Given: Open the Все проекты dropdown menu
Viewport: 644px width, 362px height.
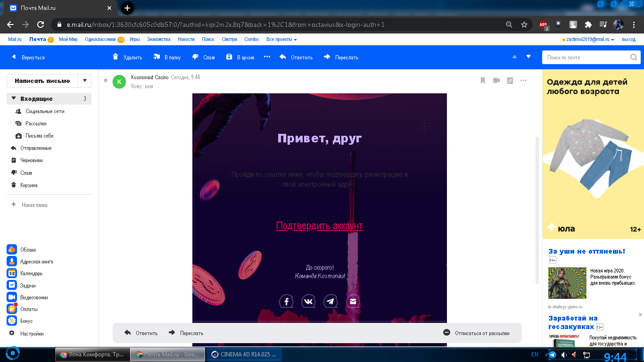Looking at the screenshot, I should pyautogui.click(x=281, y=40).
